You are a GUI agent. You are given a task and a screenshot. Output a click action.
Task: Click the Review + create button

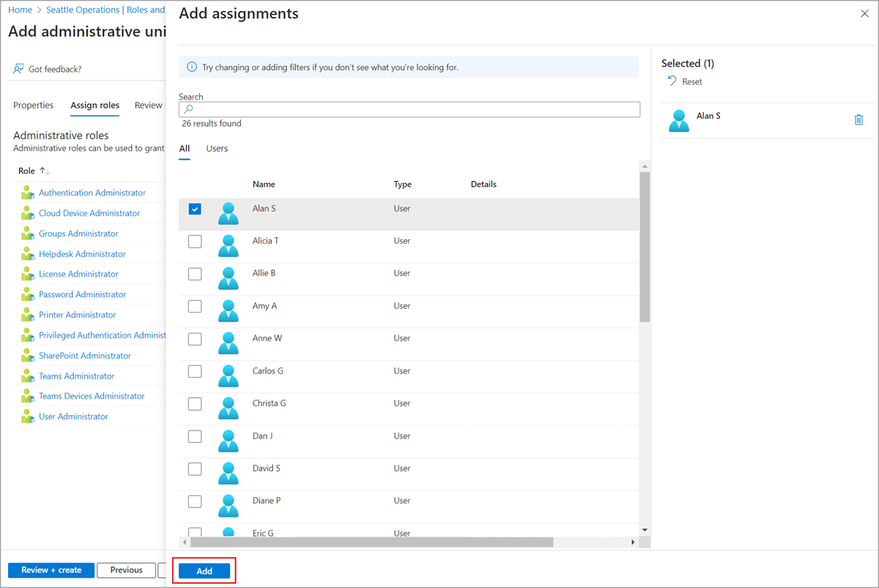[x=51, y=570]
